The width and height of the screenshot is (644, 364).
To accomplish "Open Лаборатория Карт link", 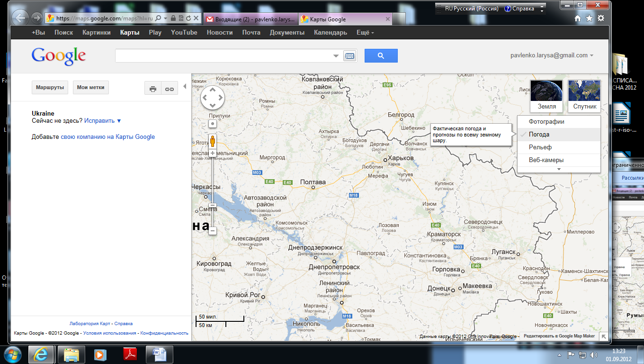I will [90, 324].
